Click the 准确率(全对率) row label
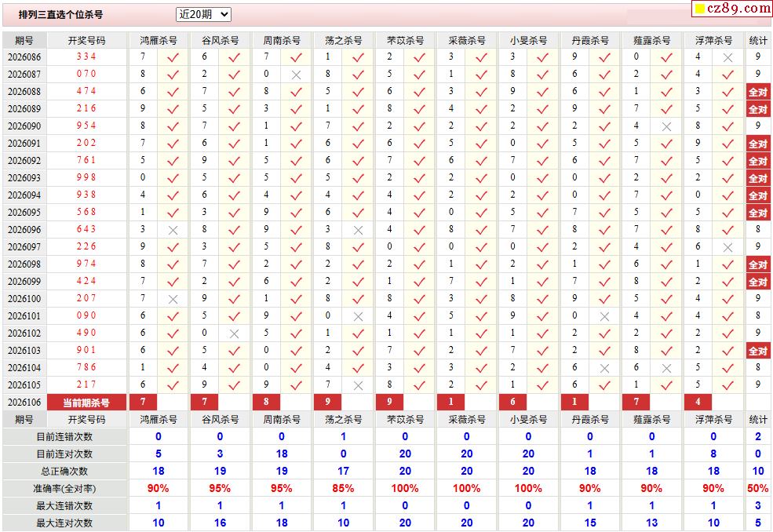The height and width of the screenshot is (532, 773). pyautogui.click(x=64, y=488)
